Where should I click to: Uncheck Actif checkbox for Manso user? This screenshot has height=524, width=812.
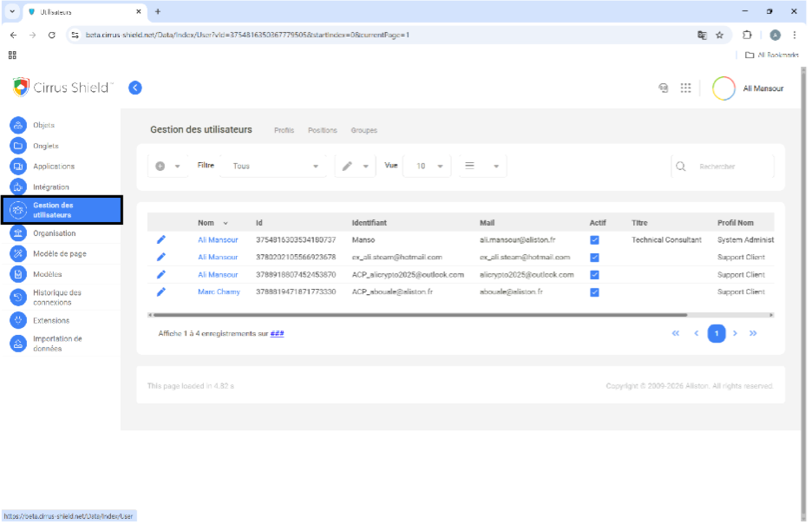tap(594, 240)
